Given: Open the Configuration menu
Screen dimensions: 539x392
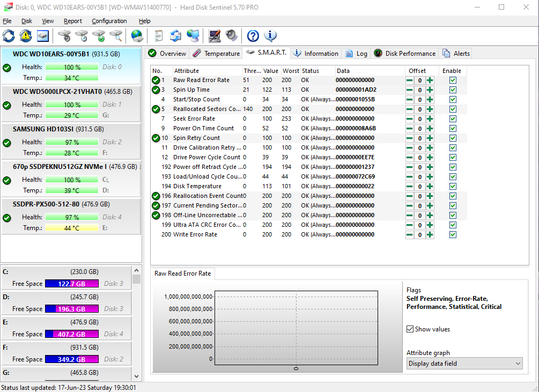Looking at the screenshot, I should click(x=109, y=21).
